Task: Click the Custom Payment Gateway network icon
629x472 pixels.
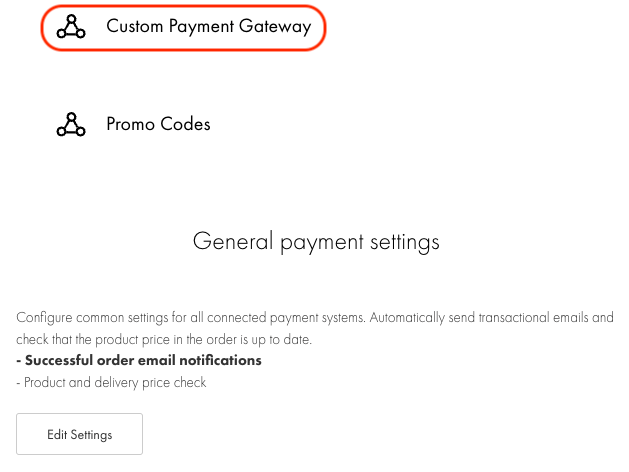Action: tap(71, 27)
